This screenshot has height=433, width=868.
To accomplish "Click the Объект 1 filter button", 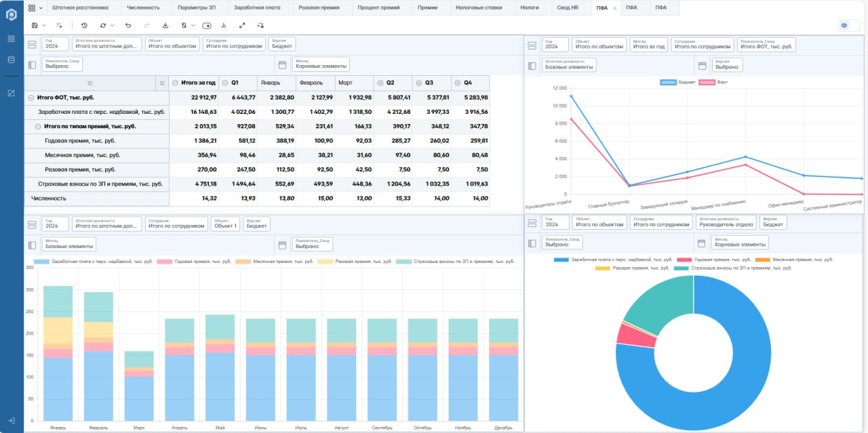I will pos(224,224).
